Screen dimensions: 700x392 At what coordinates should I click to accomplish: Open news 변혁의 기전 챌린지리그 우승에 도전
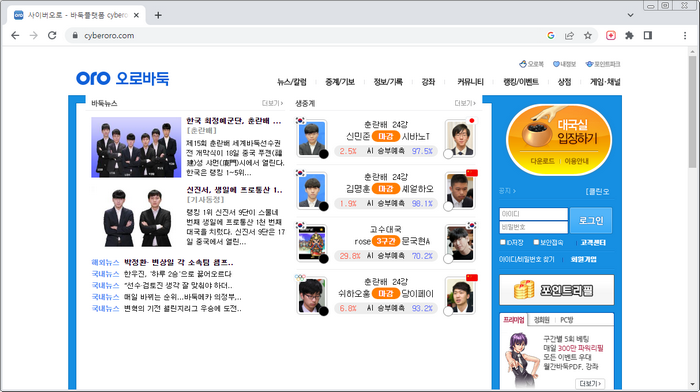pyautogui.click(x=183, y=309)
